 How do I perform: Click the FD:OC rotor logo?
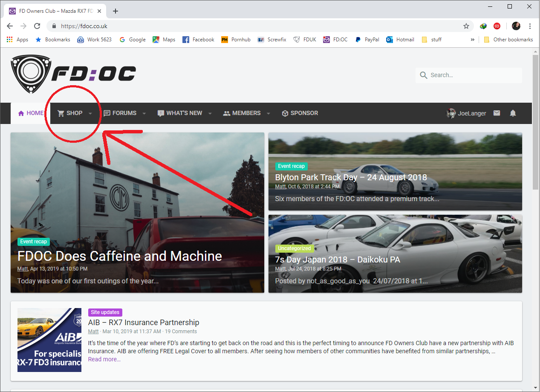click(x=73, y=74)
